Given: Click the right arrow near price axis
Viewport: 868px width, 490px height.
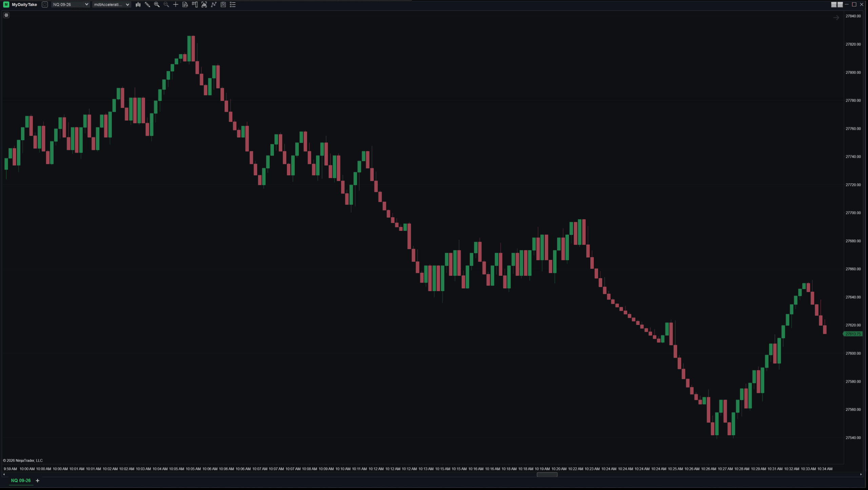Looking at the screenshot, I should [x=836, y=18].
